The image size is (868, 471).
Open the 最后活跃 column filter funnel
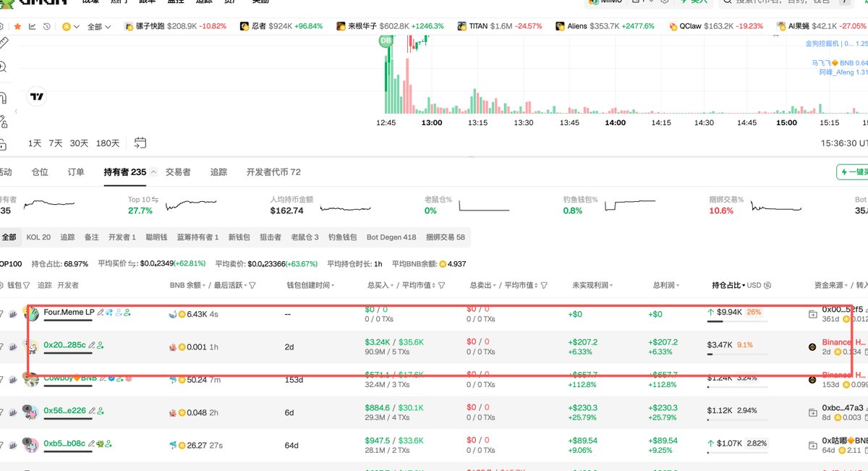coord(252,286)
